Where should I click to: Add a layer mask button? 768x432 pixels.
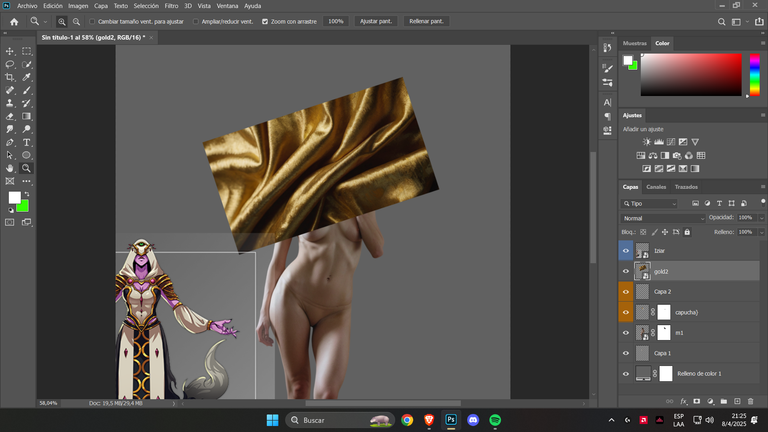[696, 401]
